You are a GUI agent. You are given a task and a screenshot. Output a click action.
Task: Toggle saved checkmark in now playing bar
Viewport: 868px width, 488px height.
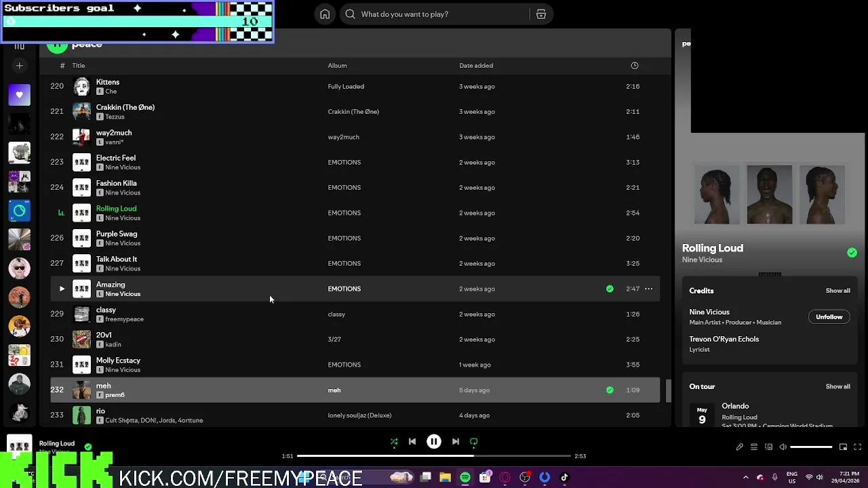(88, 447)
